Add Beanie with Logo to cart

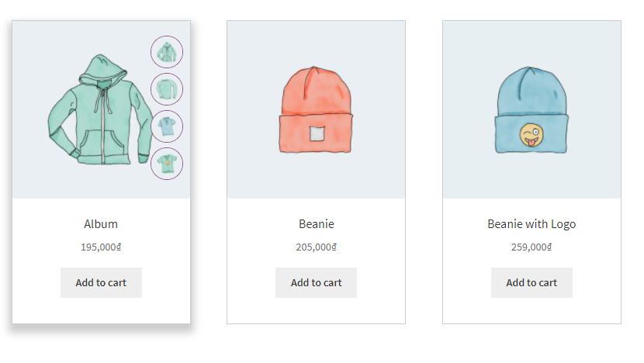(x=531, y=282)
